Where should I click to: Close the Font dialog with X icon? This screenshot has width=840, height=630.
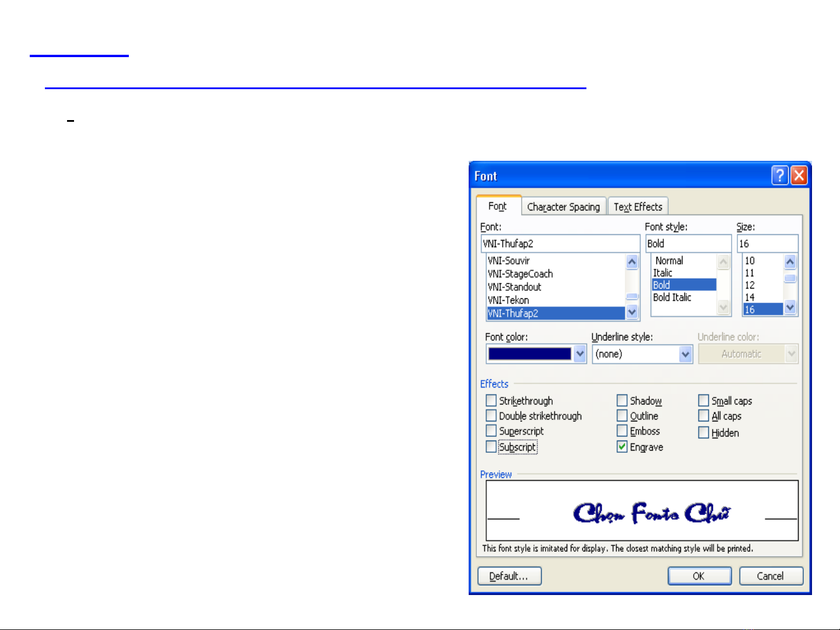pos(799,175)
